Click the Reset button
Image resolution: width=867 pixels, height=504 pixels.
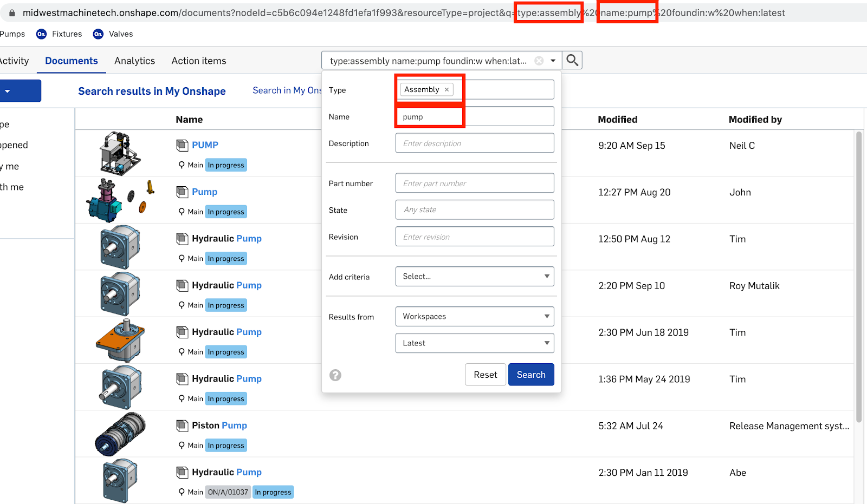click(485, 375)
